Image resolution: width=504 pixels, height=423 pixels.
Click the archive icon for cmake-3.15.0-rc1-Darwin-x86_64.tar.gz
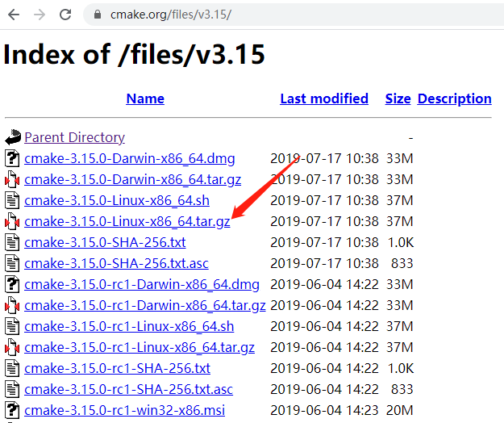12,305
